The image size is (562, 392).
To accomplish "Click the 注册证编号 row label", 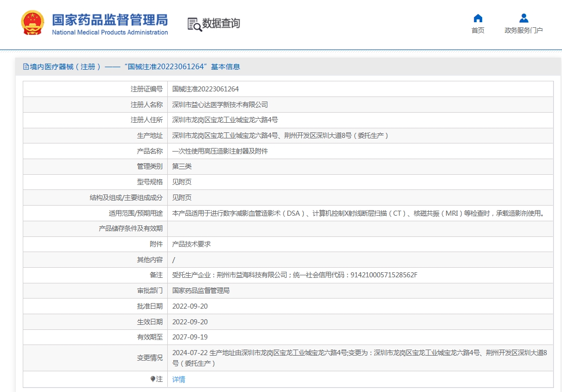I will (x=147, y=89).
